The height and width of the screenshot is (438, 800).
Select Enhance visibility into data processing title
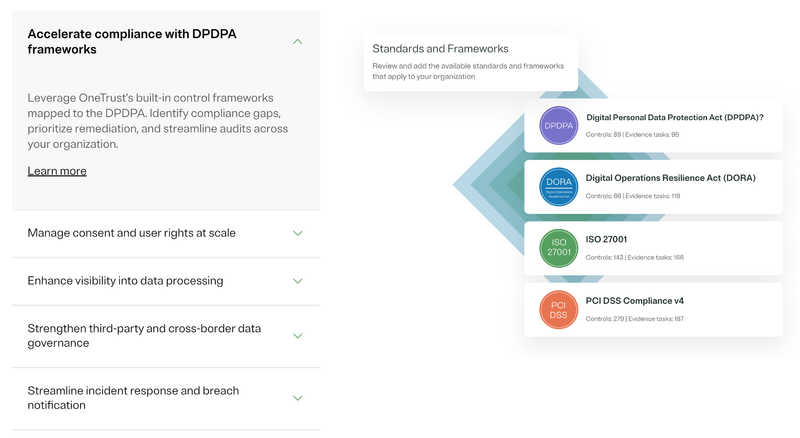coord(125,281)
